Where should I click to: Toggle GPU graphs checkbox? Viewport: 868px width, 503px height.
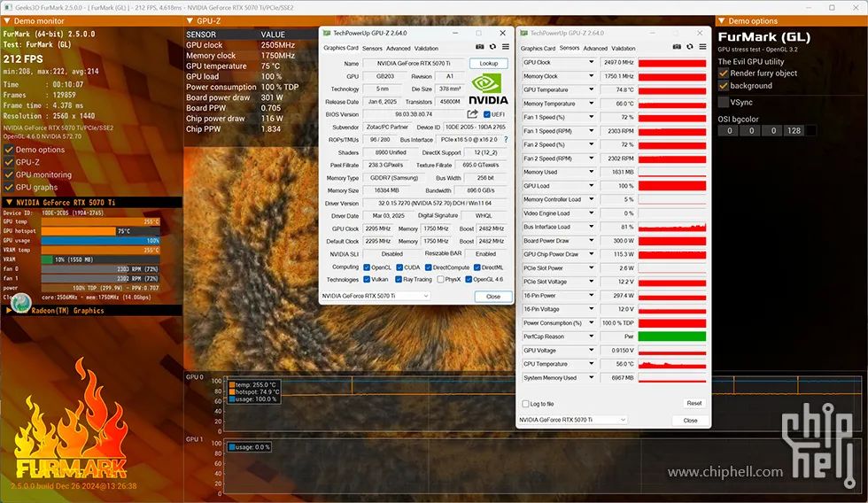(x=9, y=187)
